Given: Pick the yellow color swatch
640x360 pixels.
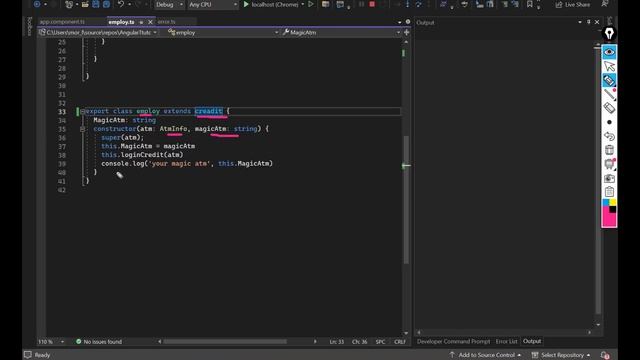Looking at the screenshot, I should pyautogui.click(x=613, y=203).
